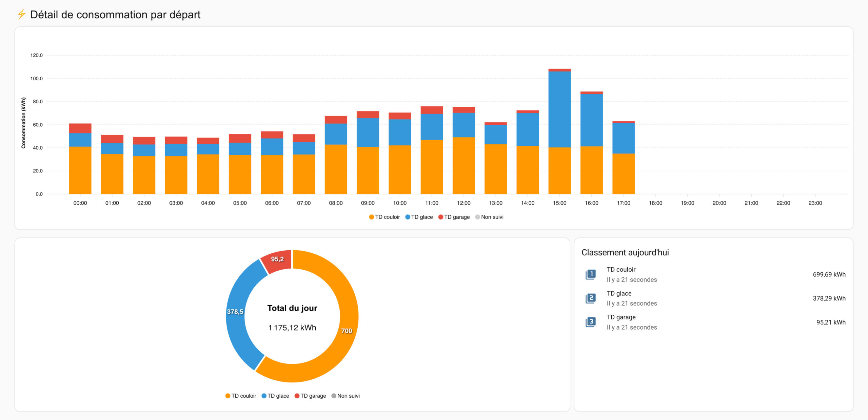Click the 15:00 peak bar's blue segment

click(559, 109)
